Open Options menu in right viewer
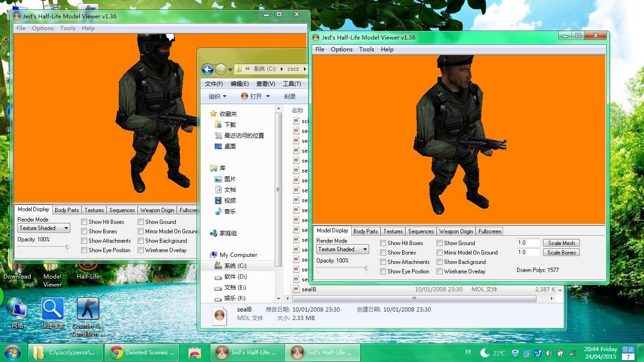 tap(342, 49)
